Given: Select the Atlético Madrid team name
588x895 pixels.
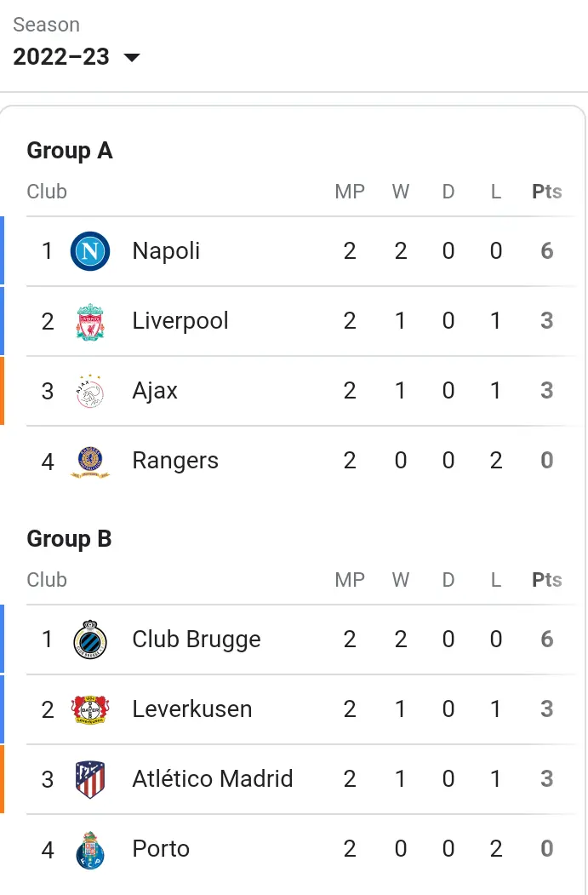Looking at the screenshot, I should point(212,779).
